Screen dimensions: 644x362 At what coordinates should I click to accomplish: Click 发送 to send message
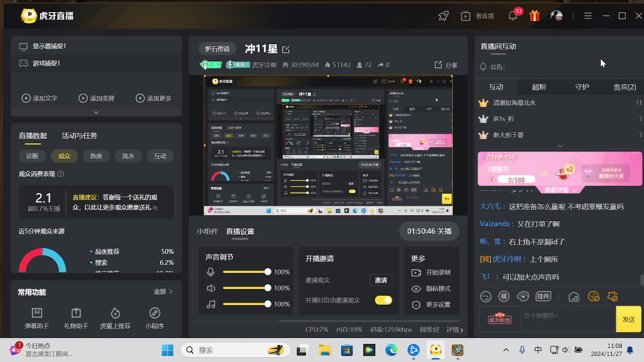click(628, 319)
